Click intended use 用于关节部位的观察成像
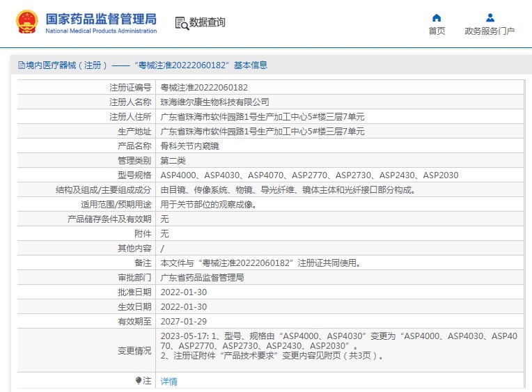The image size is (532, 392). (209, 204)
